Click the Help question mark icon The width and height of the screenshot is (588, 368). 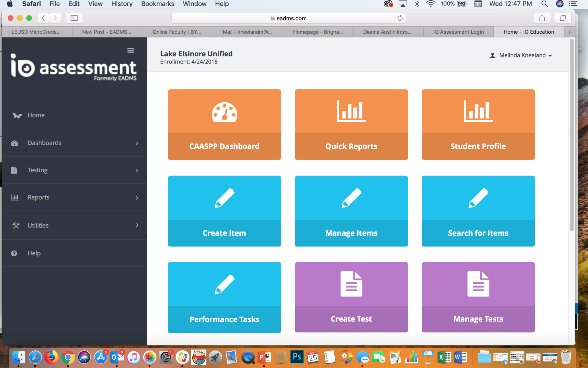click(14, 253)
